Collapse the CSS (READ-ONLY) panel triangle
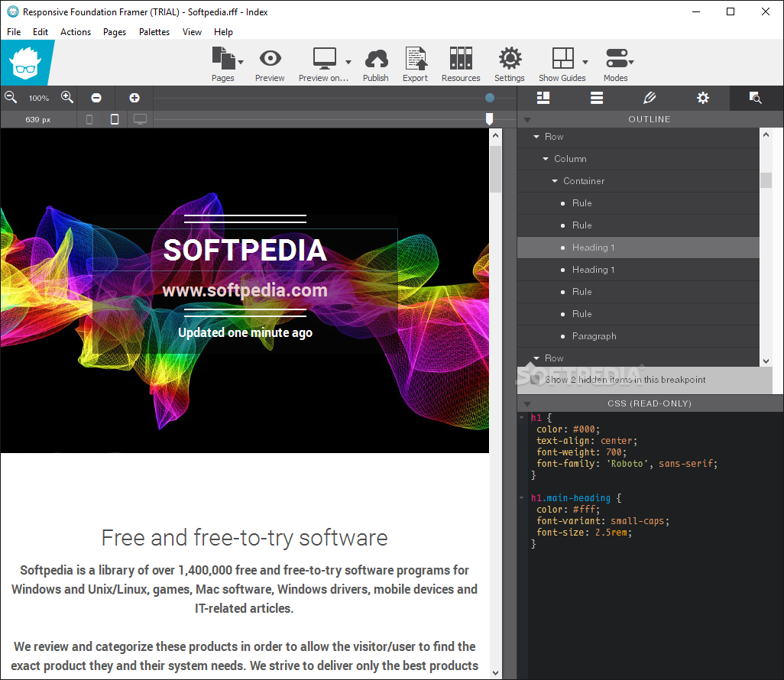Screen dimensions: 784x680 pyautogui.click(x=527, y=404)
